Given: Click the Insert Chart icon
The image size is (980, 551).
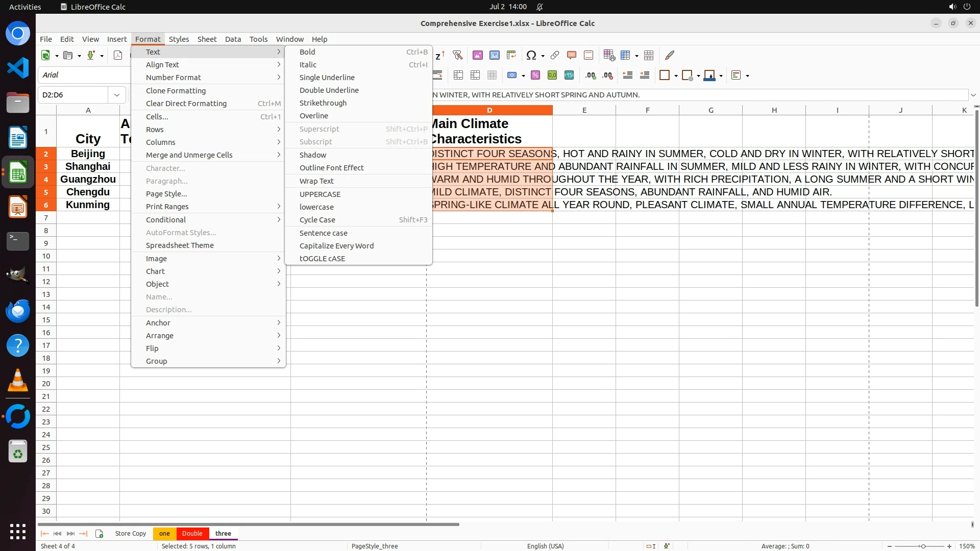Looking at the screenshot, I should [x=495, y=55].
